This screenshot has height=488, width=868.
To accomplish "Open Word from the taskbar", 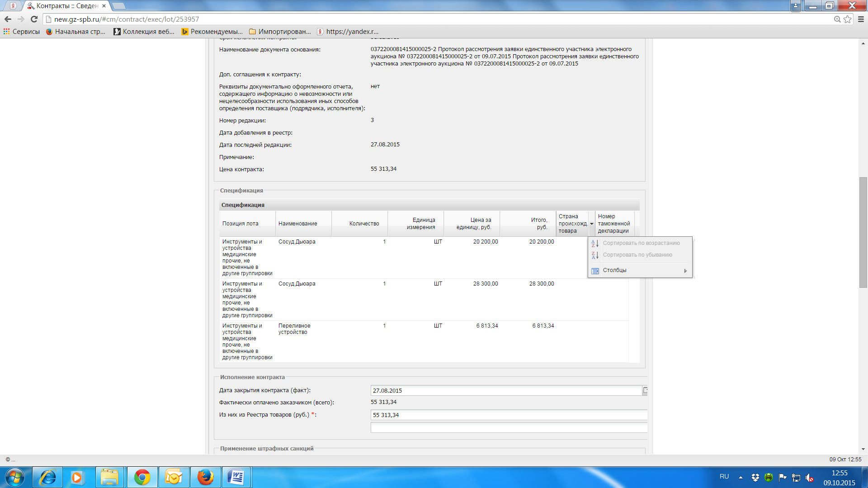I will tap(236, 477).
